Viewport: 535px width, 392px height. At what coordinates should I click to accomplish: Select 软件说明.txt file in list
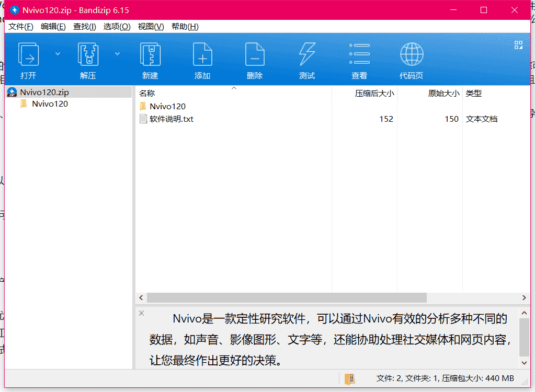click(x=172, y=119)
